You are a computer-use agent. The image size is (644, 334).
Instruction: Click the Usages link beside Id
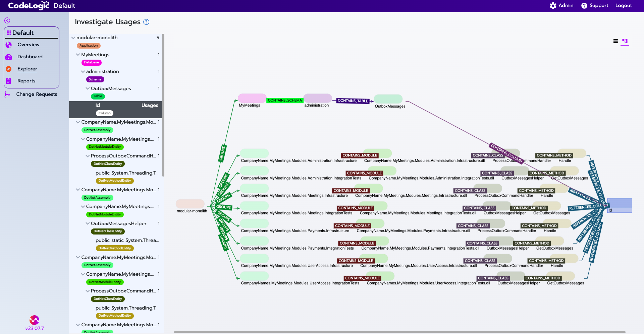click(x=150, y=105)
